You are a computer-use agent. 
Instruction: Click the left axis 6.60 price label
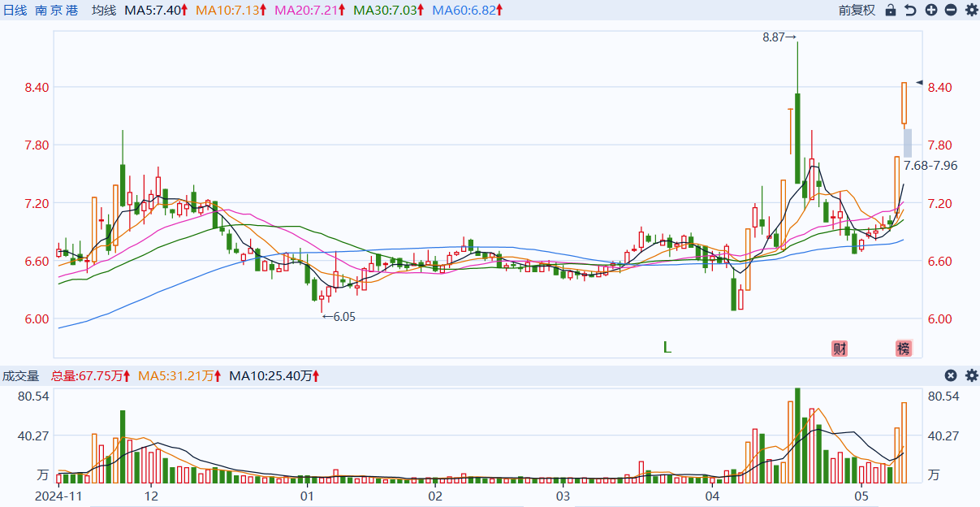[x=38, y=261]
